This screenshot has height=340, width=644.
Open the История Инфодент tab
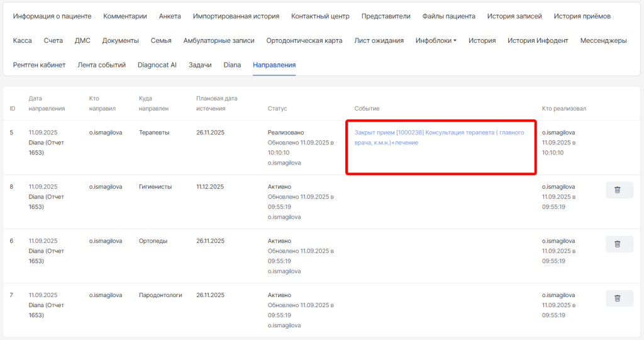tap(538, 41)
